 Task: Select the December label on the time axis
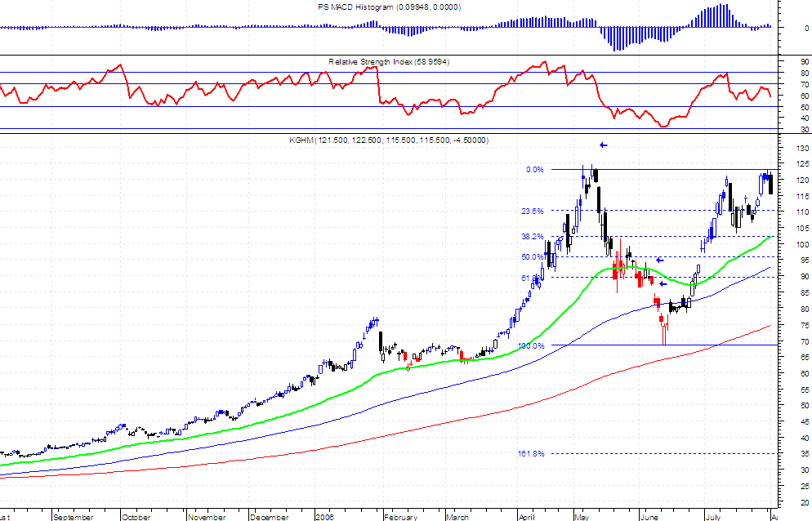(269, 517)
